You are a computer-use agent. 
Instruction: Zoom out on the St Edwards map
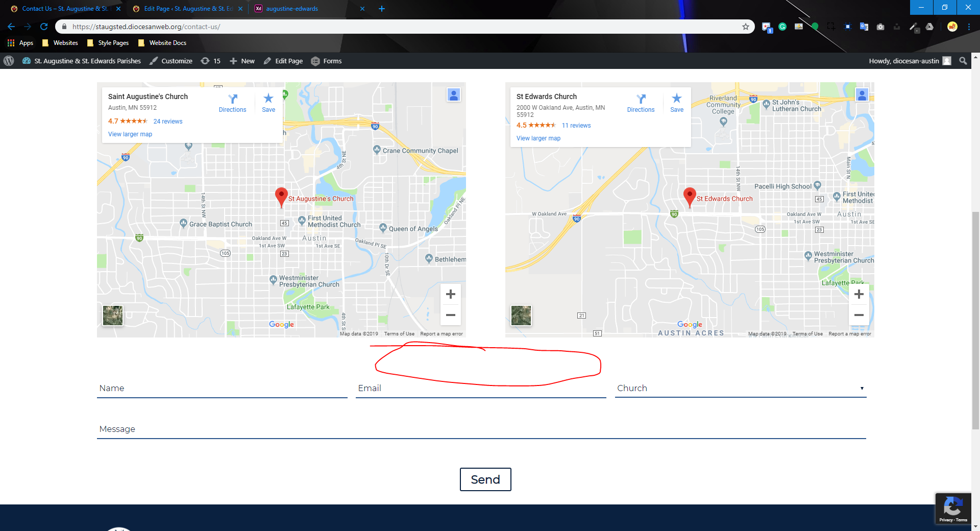click(x=859, y=315)
